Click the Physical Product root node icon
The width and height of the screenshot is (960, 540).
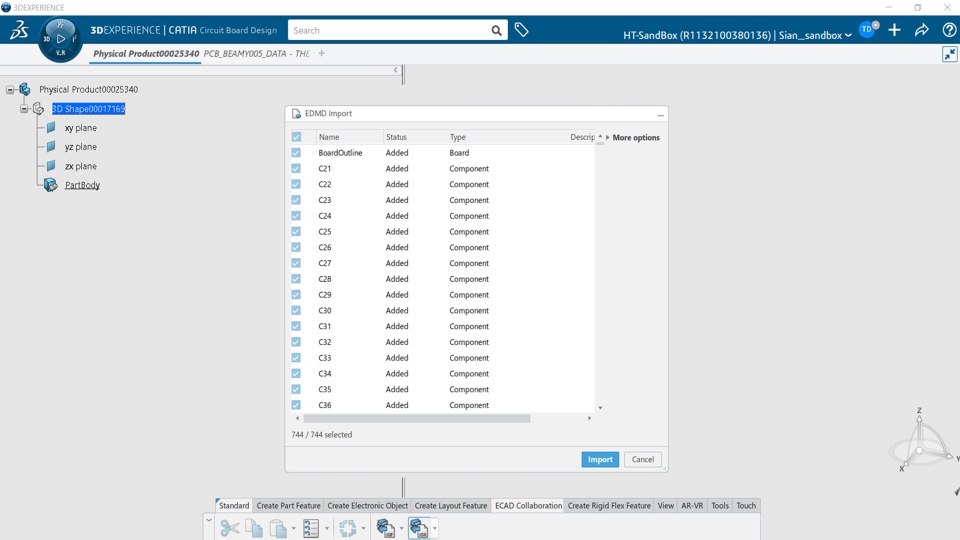click(x=25, y=89)
